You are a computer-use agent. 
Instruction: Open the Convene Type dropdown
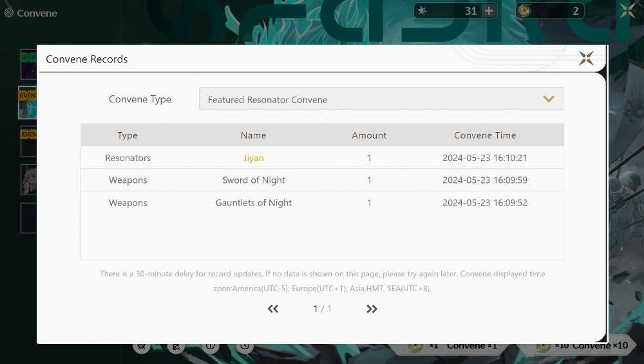click(x=381, y=99)
